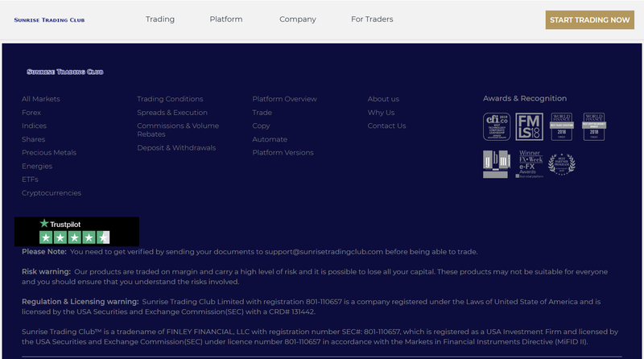Viewport: 644px width, 359px height.
Task: Open Trading Conditions link
Action: click(170, 99)
